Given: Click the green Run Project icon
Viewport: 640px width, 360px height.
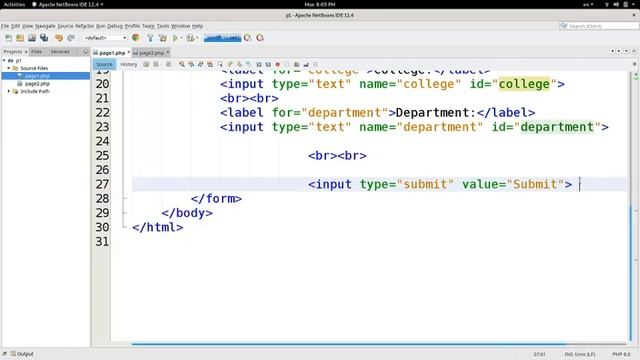Looking at the screenshot, I should click(x=175, y=38).
